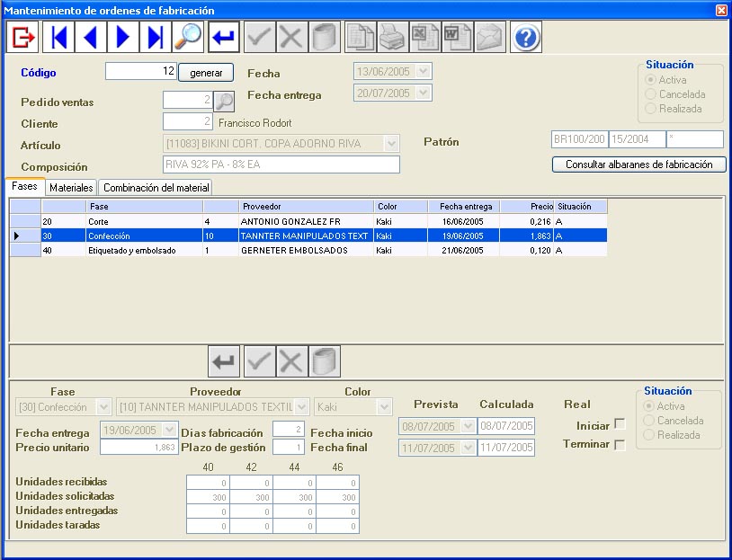This screenshot has width=732, height=560.
Task: Click the printer icon in toolbar
Action: point(391,38)
